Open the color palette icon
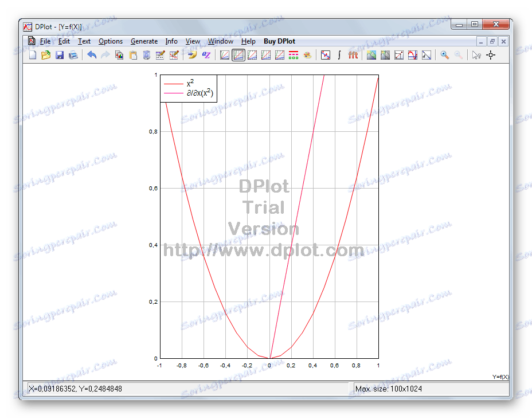The width and height of the screenshot is (532, 419). [x=307, y=55]
